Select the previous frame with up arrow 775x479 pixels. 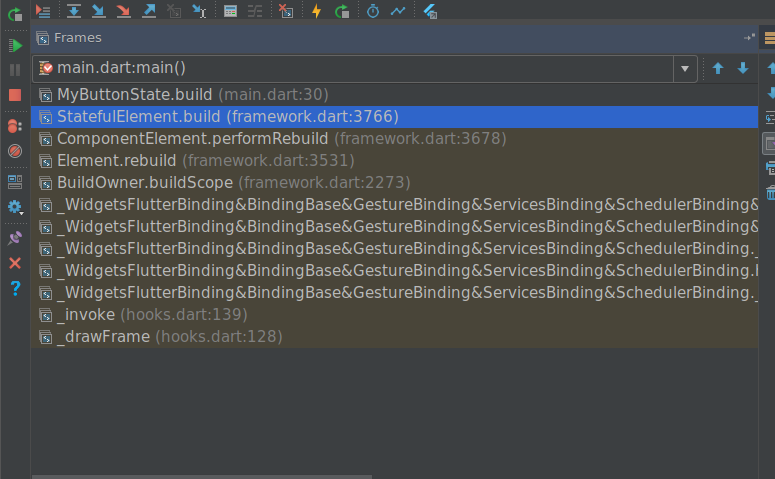[718, 68]
